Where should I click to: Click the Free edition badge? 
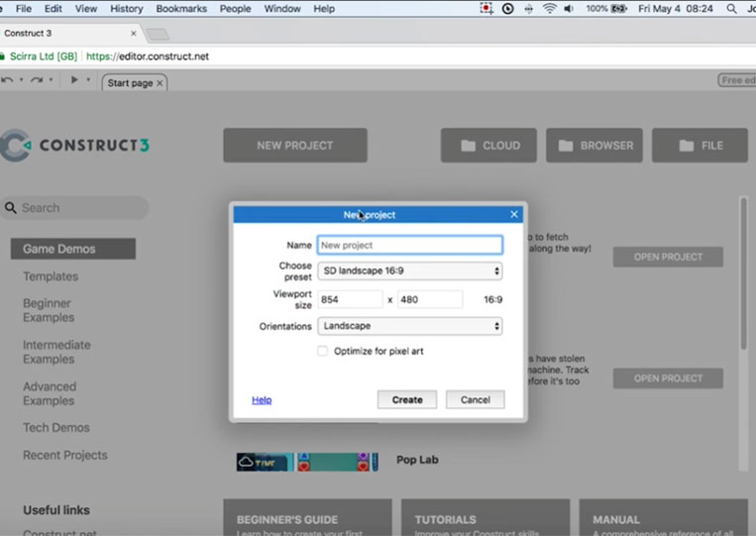[x=737, y=80]
